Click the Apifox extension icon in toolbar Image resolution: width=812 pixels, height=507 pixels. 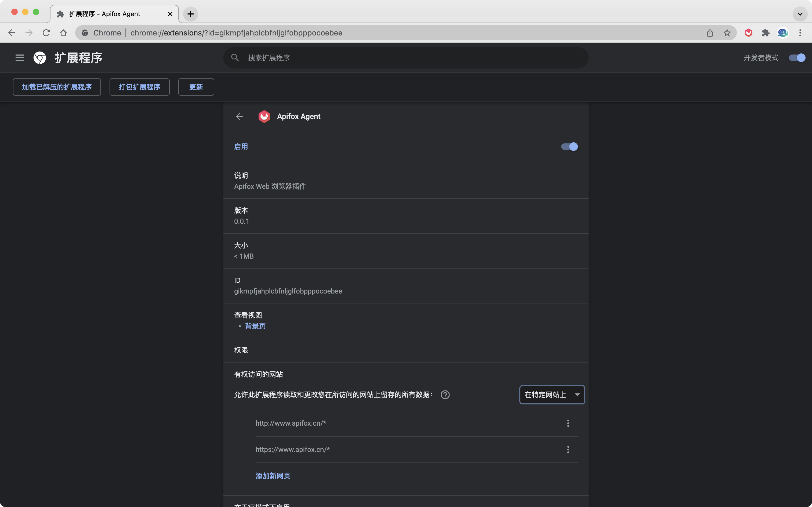point(748,33)
